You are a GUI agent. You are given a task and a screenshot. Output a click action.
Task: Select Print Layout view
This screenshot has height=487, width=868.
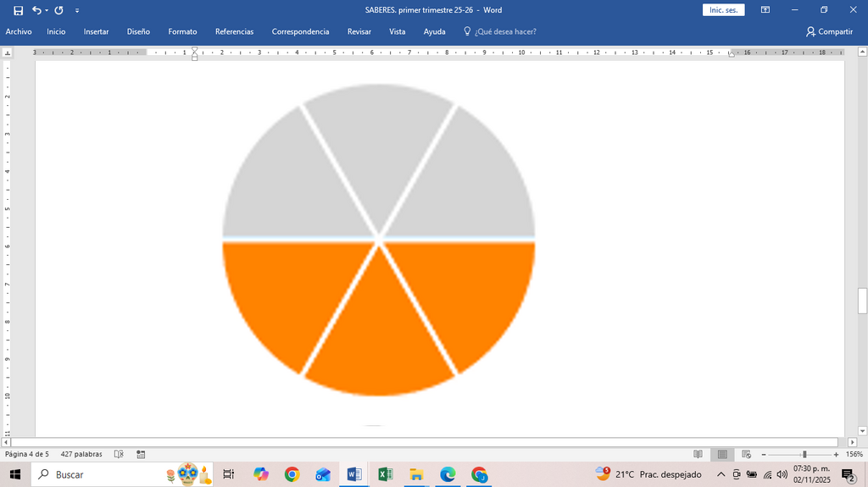pyautogui.click(x=722, y=454)
